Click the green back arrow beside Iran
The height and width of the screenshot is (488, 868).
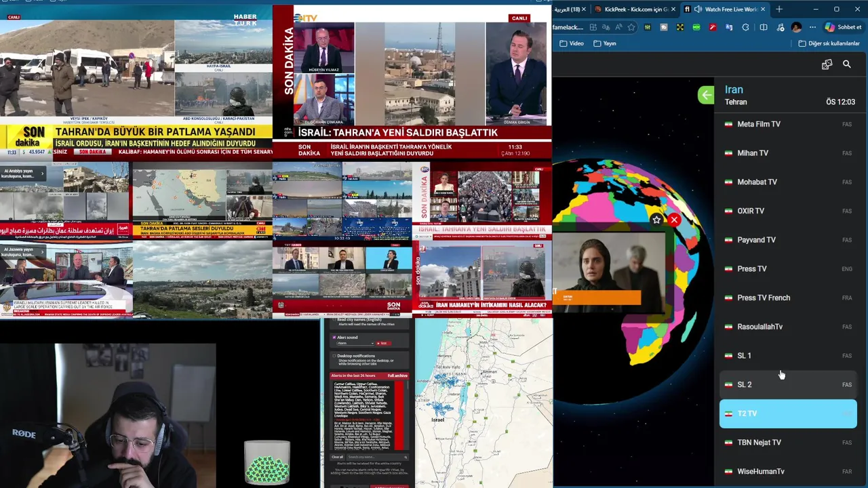click(706, 95)
